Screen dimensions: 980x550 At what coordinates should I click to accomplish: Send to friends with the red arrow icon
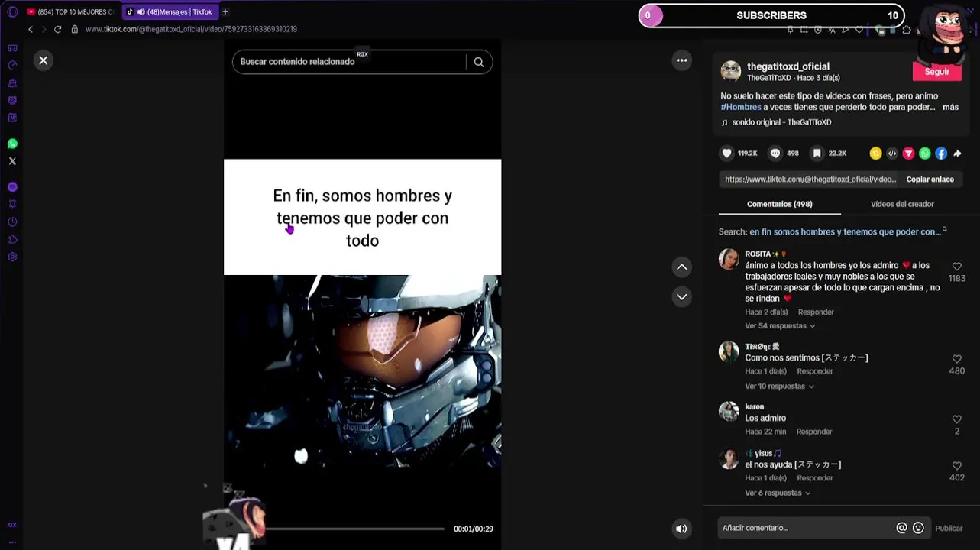point(908,154)
